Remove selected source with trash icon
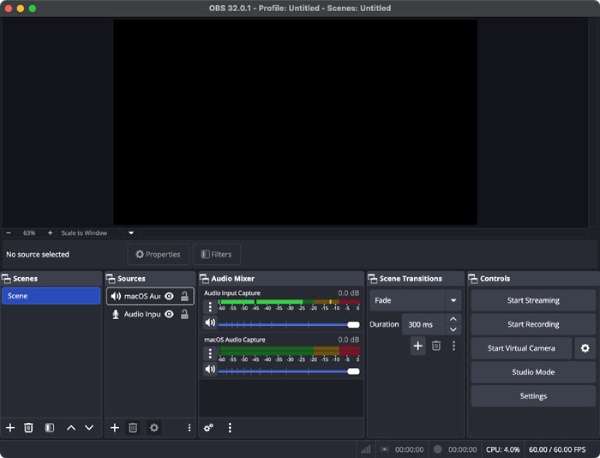 (x=133, y=428)
